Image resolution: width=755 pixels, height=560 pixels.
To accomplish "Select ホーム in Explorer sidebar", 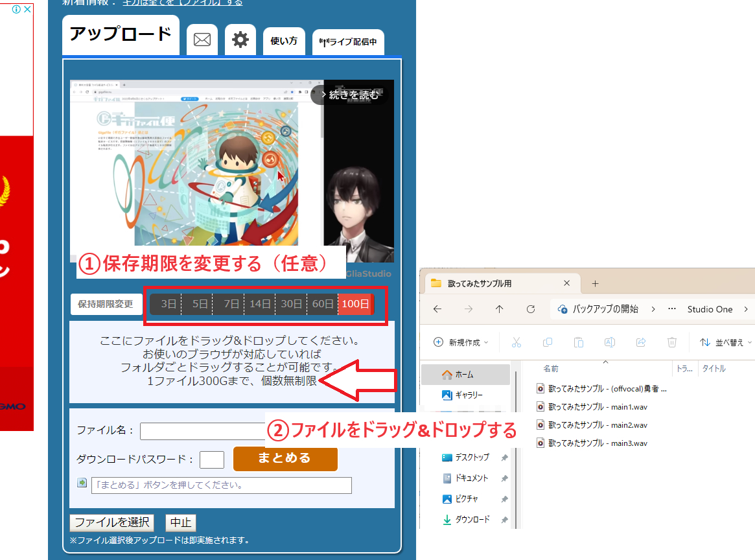I will point(465,374).
